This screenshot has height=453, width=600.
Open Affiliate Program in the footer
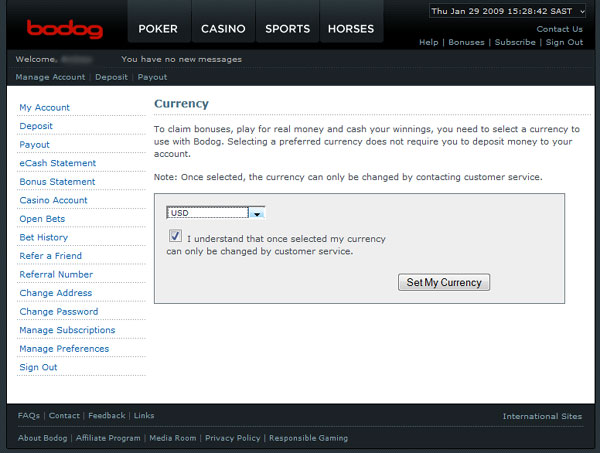[x=108, y=438]
